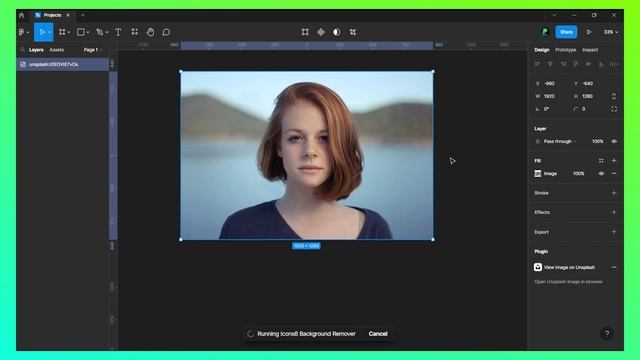Viewport: 640px width, 360px height.
Task: Click the View image on Unsplash plugin icon
Action: [538, 267]
